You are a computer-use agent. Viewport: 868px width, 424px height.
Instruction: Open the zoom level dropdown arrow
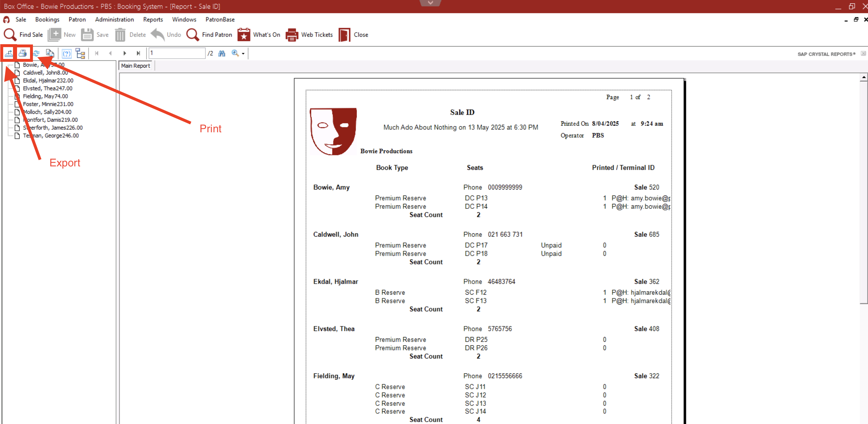click(243, 54)
